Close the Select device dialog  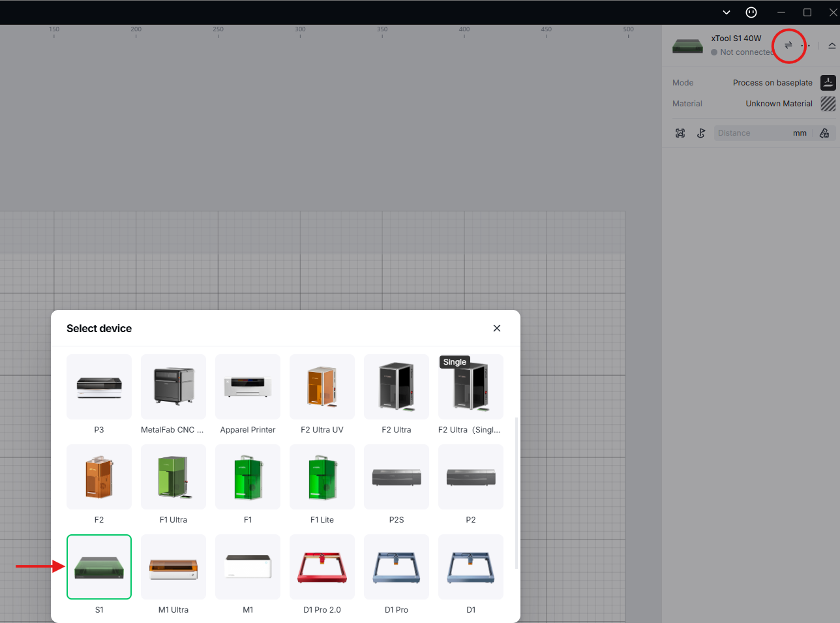497,328
